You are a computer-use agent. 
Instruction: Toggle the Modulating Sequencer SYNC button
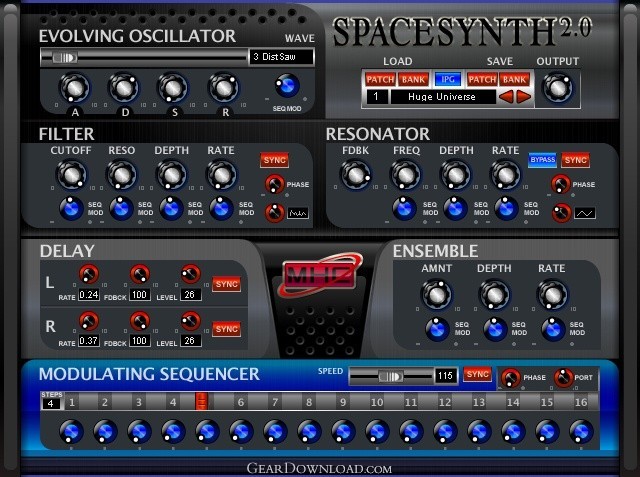point(478,375)
